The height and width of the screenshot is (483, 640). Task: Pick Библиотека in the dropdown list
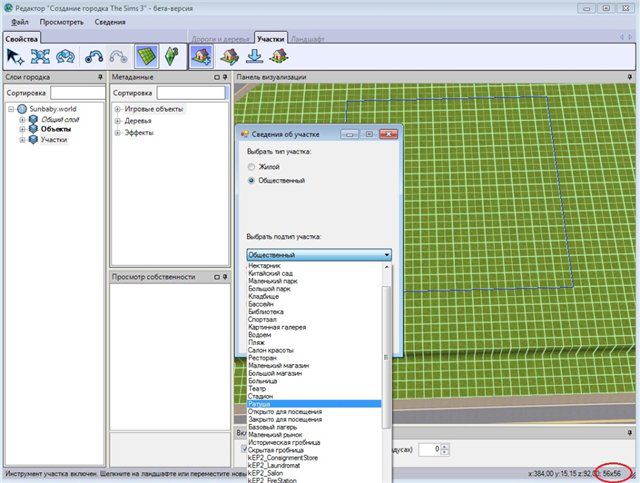tap(265, 311)
